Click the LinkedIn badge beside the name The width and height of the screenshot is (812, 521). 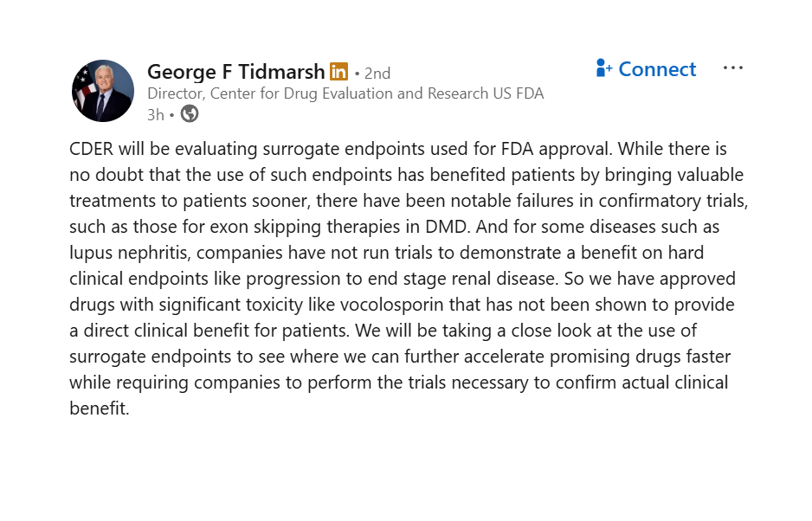pyautogui.click(x=338, y=72)
